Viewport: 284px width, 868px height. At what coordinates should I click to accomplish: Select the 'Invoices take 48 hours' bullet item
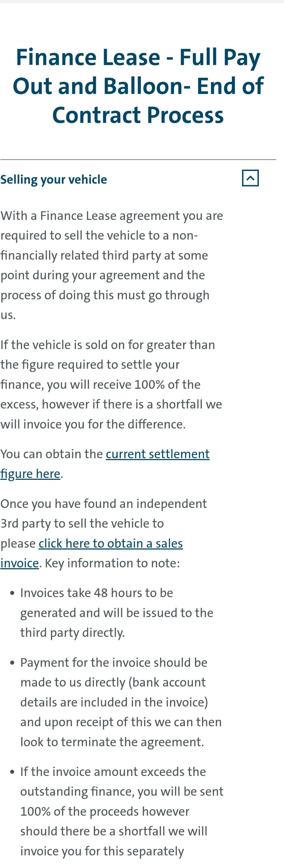click(x=97, y=593)
